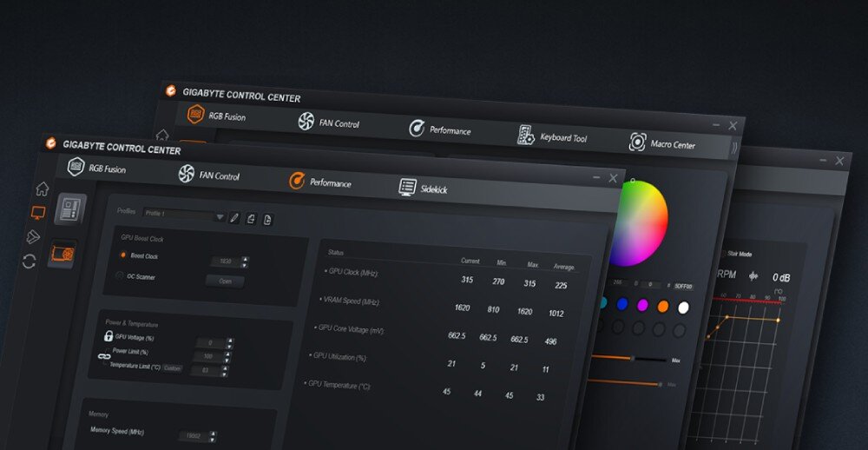Enable the Stair Mode checkbox in fan window

click(722, 254)
